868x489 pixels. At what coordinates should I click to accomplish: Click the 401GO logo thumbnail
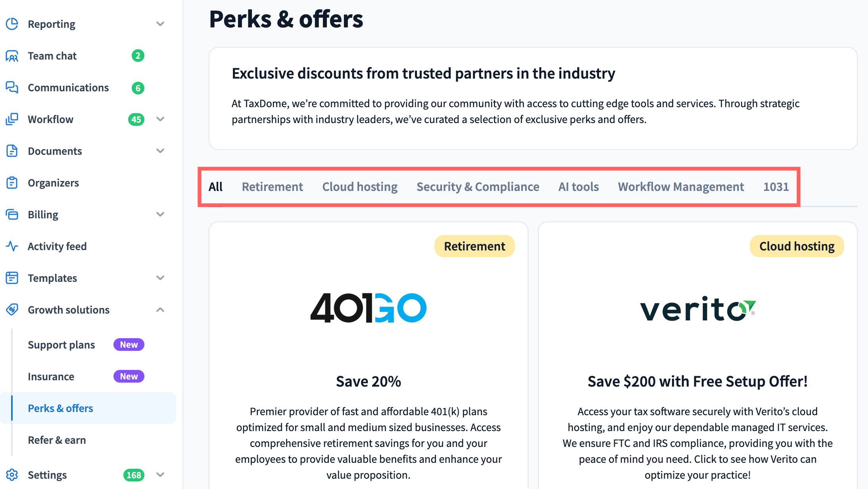point(368,308)
